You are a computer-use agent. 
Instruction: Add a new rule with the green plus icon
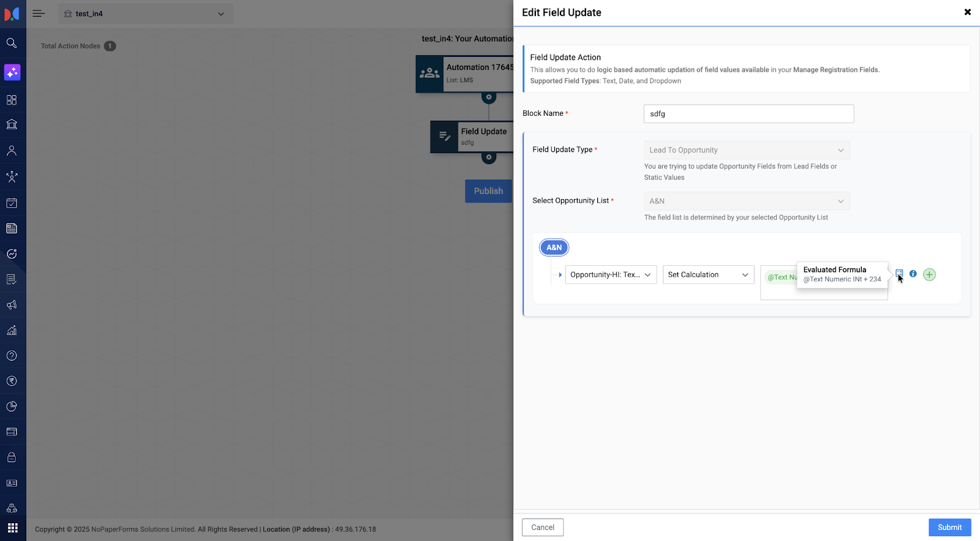(x=929, y=274)
